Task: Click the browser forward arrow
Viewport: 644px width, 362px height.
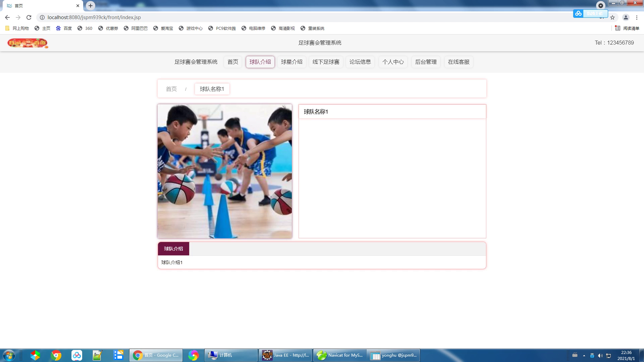Action: click(x=18, y=17)
